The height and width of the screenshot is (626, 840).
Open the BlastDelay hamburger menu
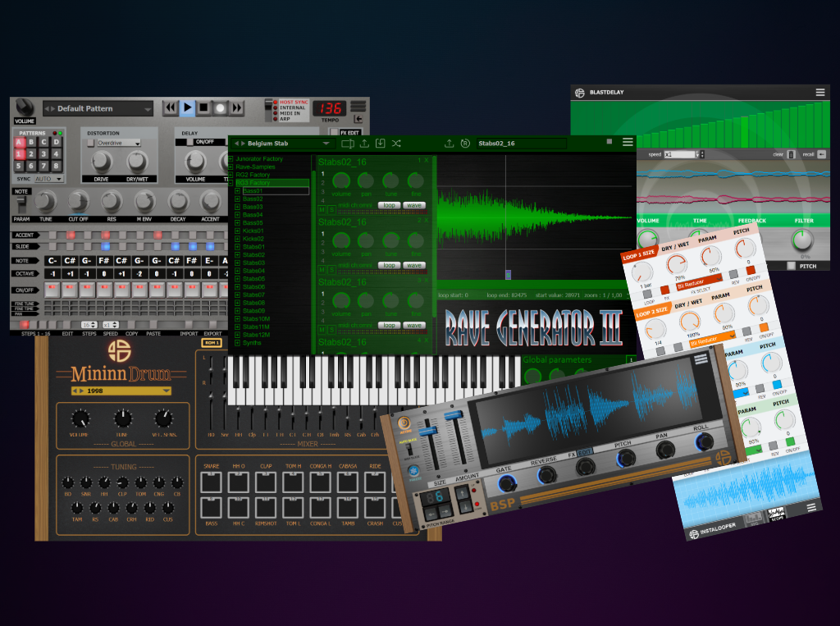pyautogui.click(x=820, y=92)
